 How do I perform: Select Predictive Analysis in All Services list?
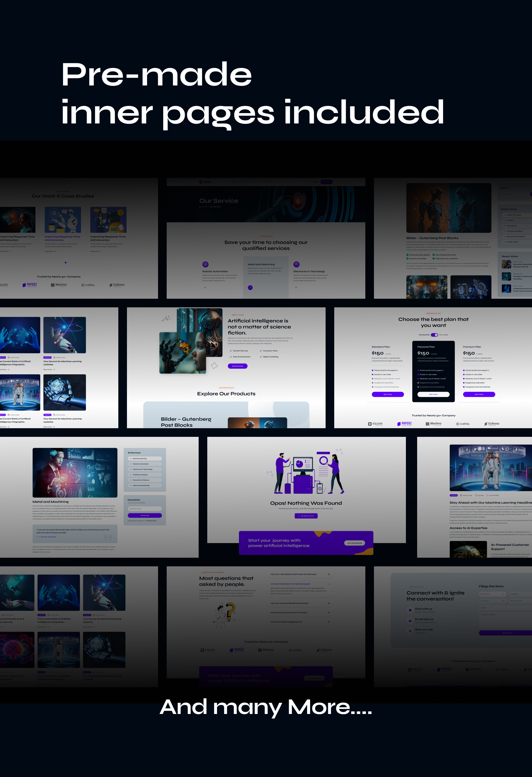click(145, 475)
